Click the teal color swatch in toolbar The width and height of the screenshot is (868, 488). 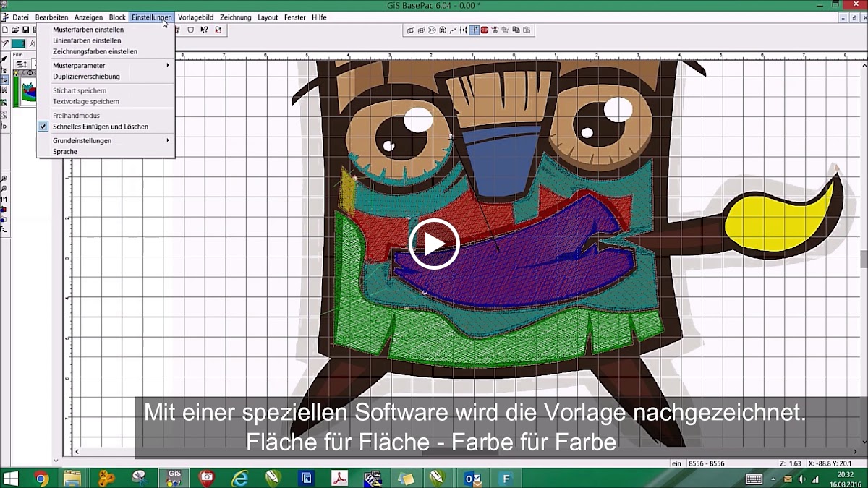pos(18,44)
